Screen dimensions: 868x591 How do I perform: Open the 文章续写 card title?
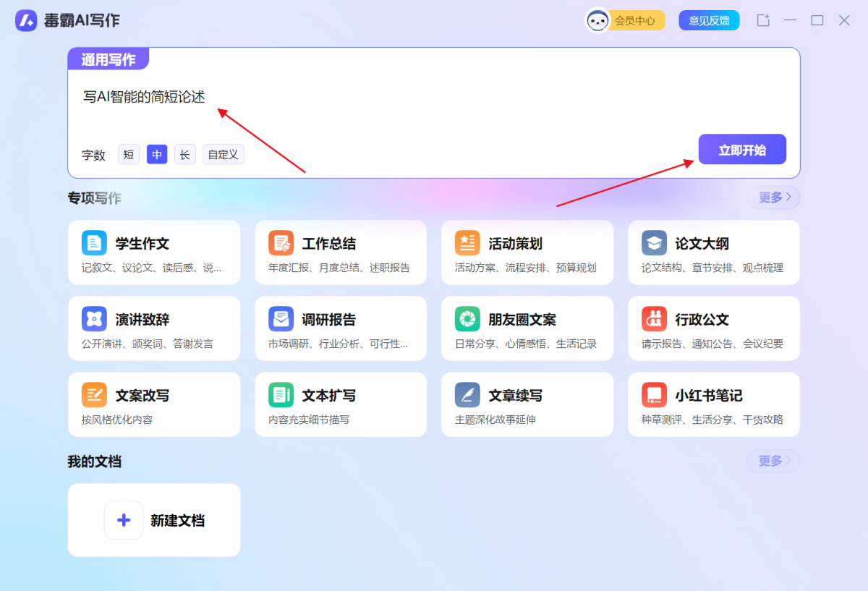click(516, 396)
